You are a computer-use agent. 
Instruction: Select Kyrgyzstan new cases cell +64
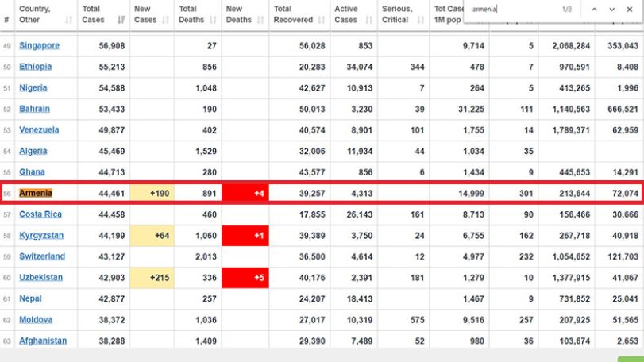point(152,236)
